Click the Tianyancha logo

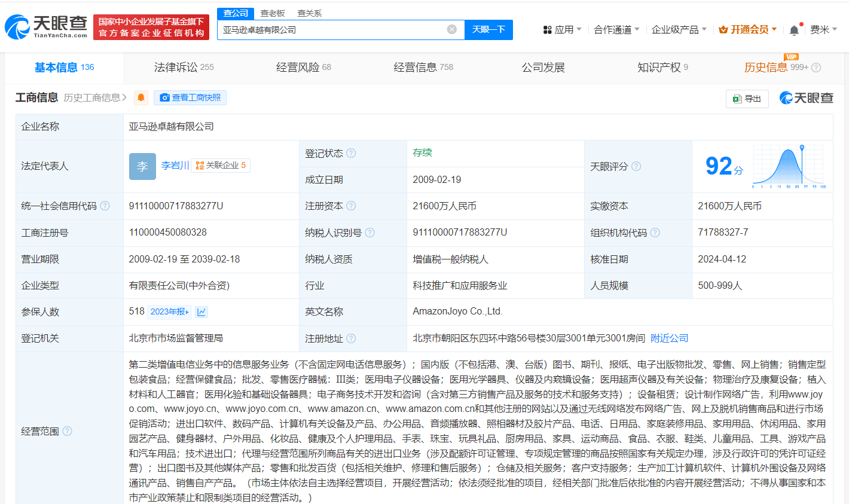pyautogui.click(x=46, y=27)
